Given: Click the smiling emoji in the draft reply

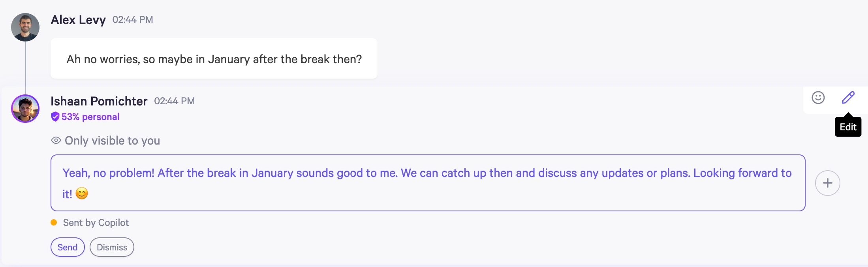Looking at the screenshot, I should coord(82,194).
